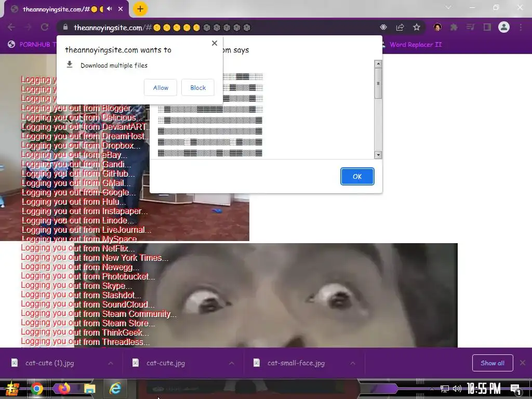532x399 pixels.
Task: Click the alert dialog scrollbar thumb
Action: 378,84
